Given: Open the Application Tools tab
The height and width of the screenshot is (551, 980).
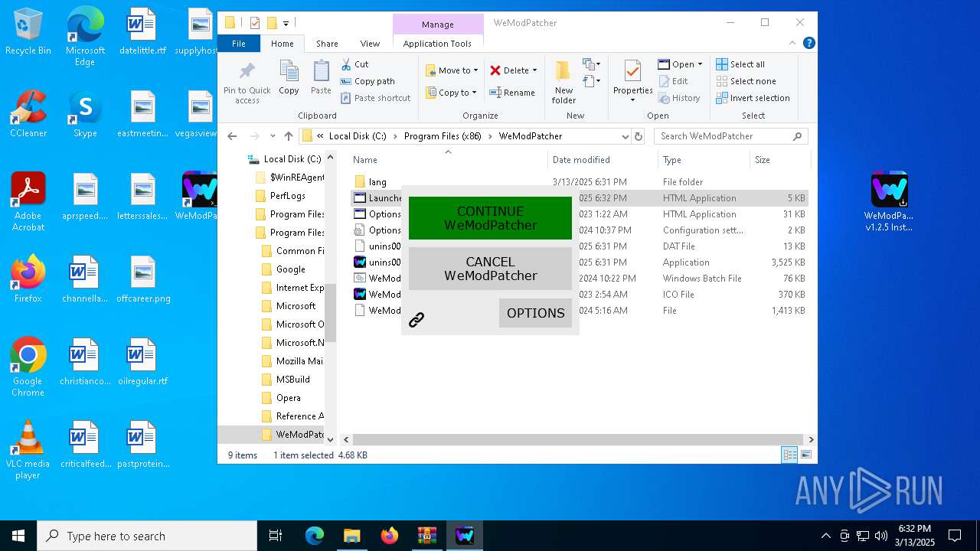Looking at the screenshot, I should click(x=437, y=44).
